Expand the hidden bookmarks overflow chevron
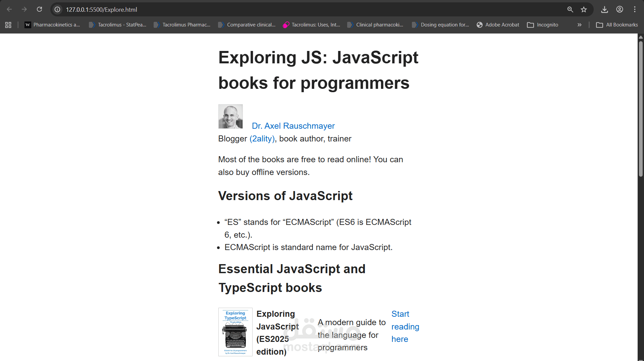The width and height of the screenshot is (644, 361). (579, 24)
